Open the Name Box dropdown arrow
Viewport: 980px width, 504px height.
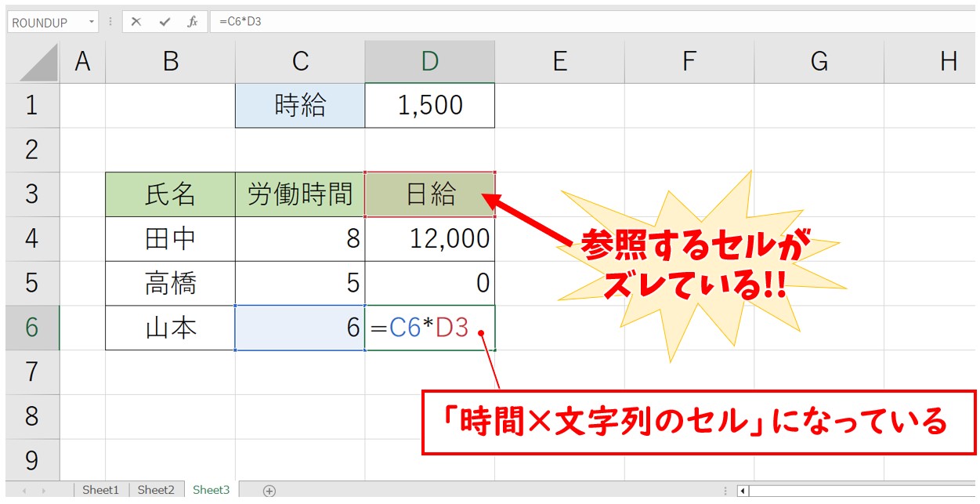(x=92, y=22)
